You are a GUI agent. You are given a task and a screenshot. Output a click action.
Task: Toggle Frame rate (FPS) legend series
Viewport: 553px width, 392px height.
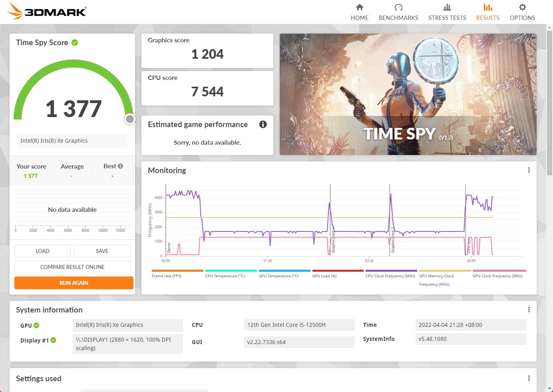tap(167, 276)
